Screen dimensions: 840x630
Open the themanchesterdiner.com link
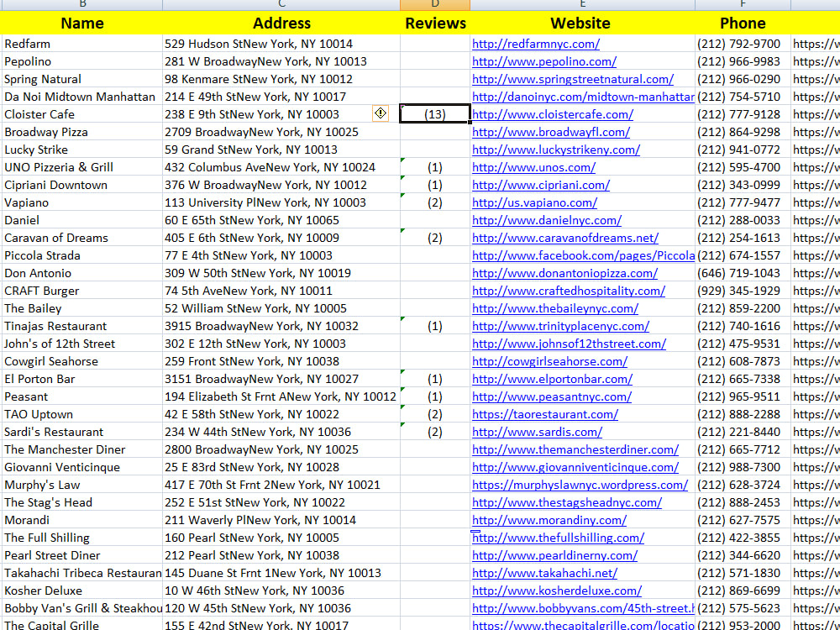click(575, 450)
